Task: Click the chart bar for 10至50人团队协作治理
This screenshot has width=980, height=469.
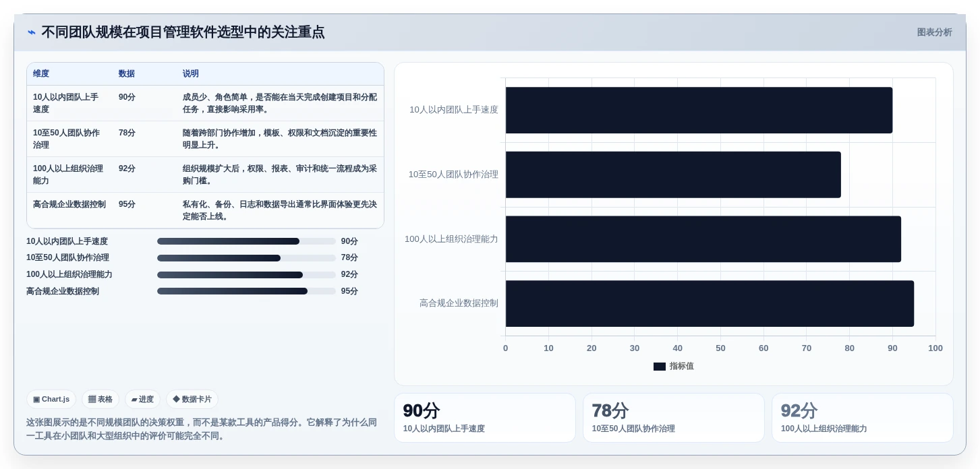Action: pos(673,175)
